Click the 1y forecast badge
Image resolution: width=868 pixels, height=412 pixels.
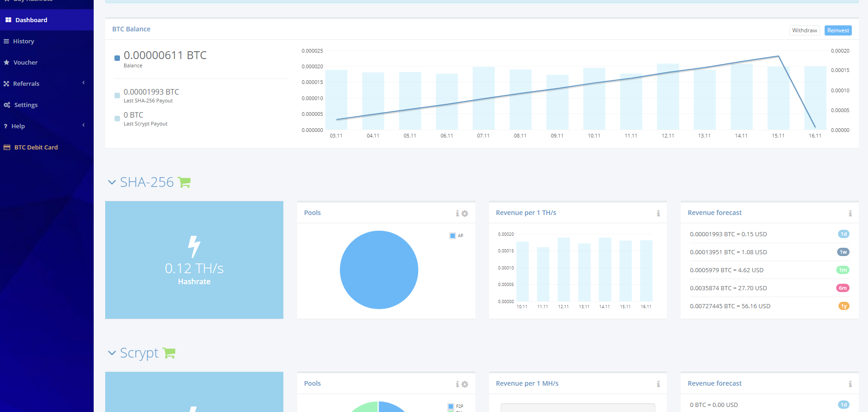pyautogui.click(x=844, y=306)
